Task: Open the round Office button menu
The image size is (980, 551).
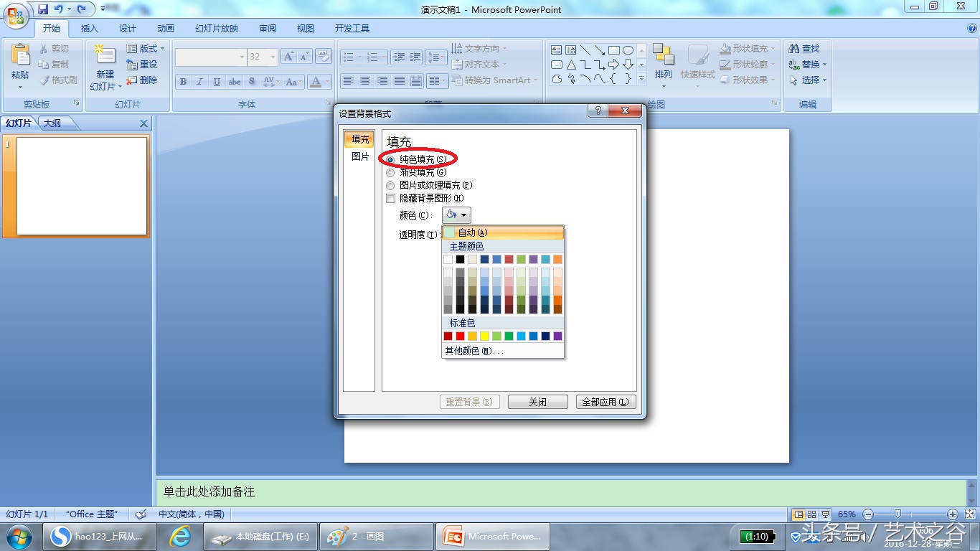Action: pos(15,14)
